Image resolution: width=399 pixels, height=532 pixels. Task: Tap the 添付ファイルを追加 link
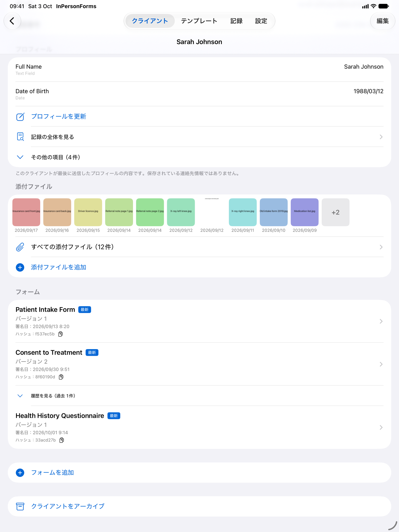tap(59, 267)
